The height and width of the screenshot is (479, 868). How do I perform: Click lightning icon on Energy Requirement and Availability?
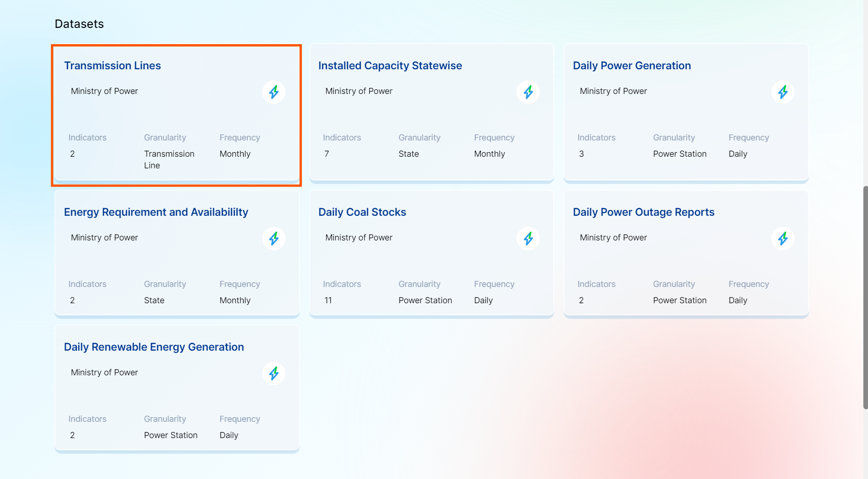[274, 239]
